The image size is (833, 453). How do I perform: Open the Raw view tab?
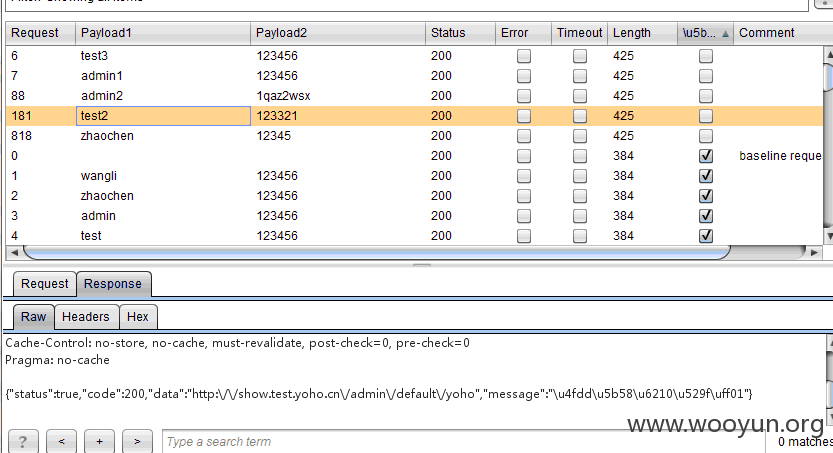(33, 317)
